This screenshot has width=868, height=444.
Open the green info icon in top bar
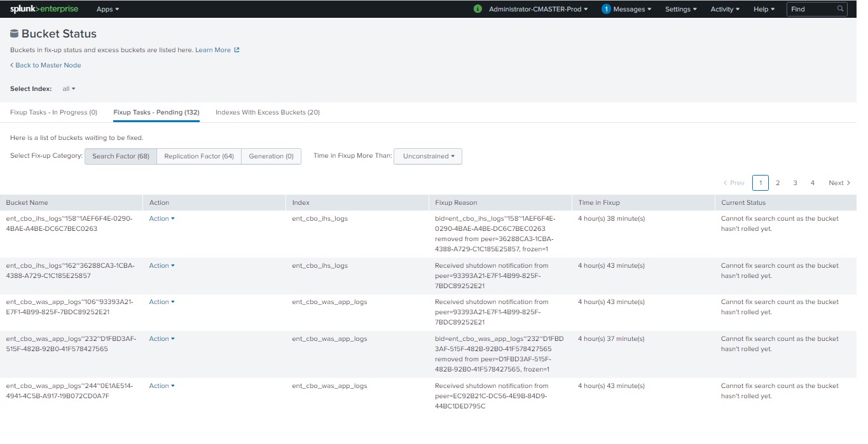coord(478,9)
